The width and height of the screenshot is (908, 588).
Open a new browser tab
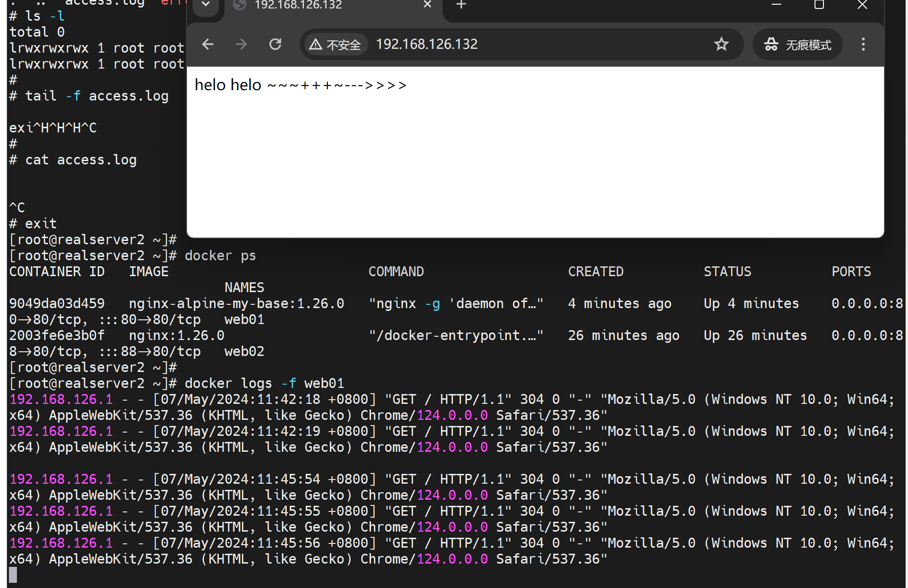(461, 5)
